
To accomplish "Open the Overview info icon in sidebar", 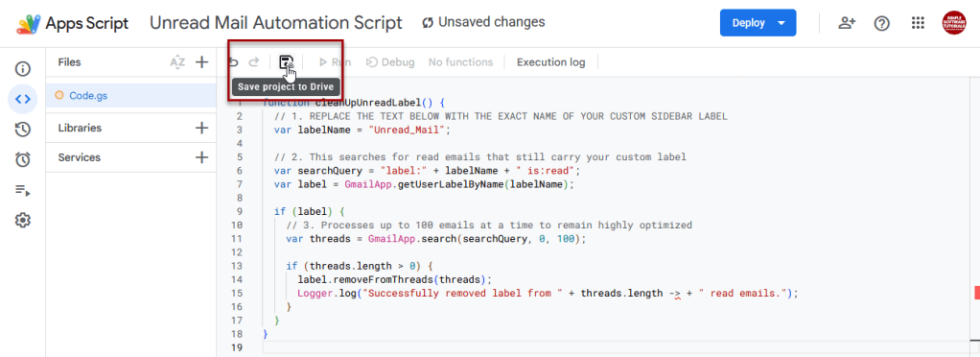I will tap(22, 68).
